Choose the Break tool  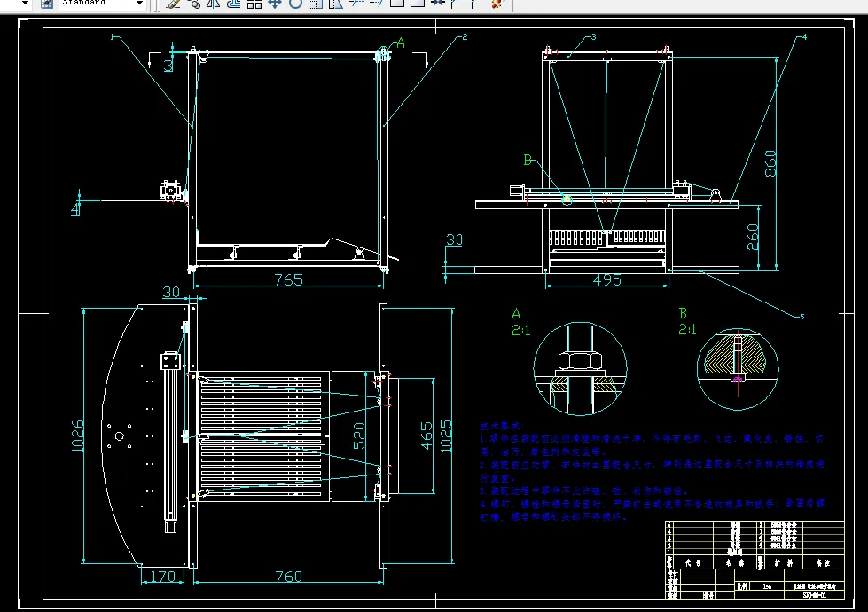coord(418,4)
